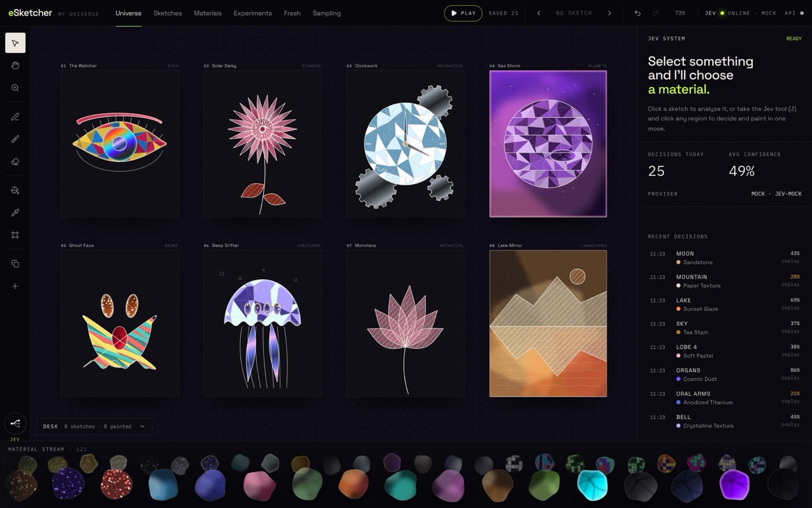Select the eraser tool

(15, 162)
